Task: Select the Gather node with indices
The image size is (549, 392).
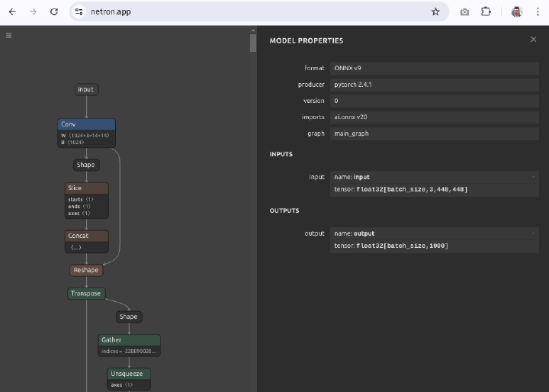Action: coord(129,340)
